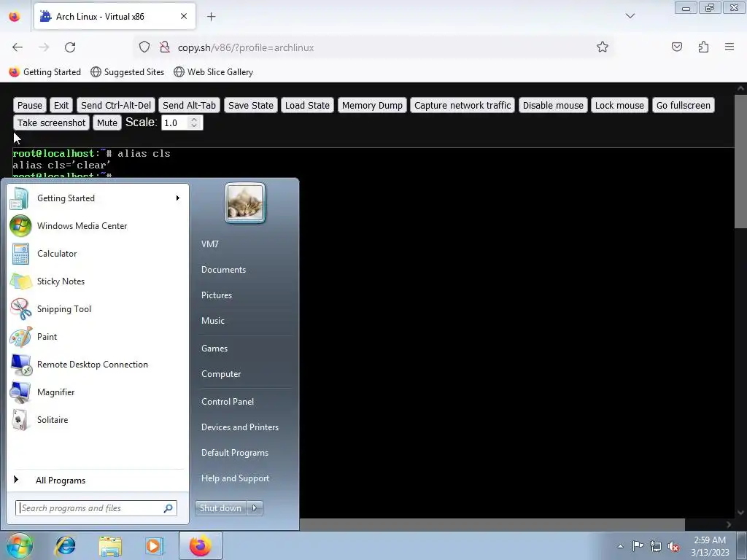Click the tracking protection shield icon
The width and height of the screenshot is (747, 560).
pyautogui.click(x=144, y=47)
